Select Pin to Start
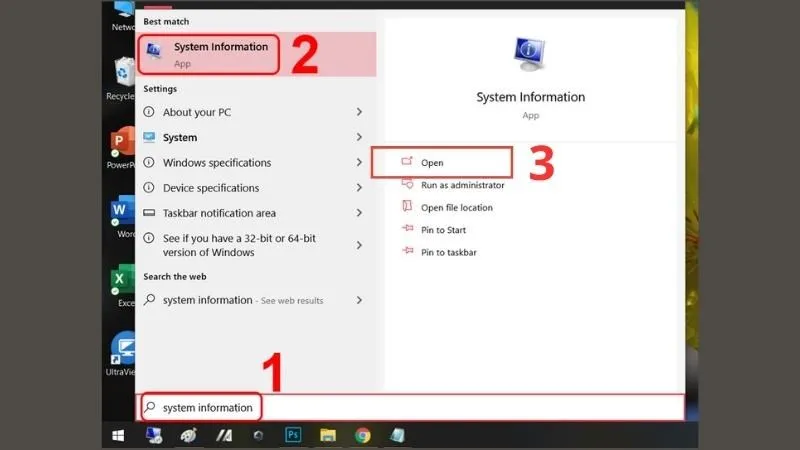The image size is (800, 450). point(443,230)
